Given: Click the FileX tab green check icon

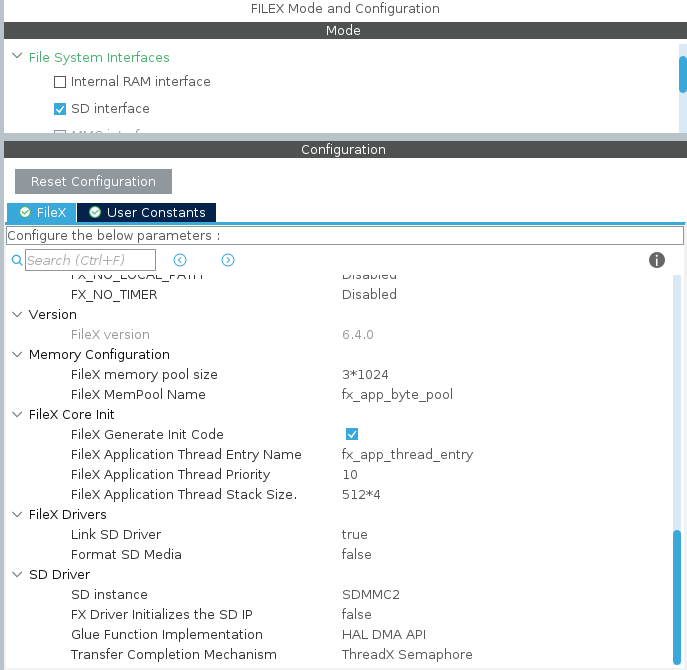Looking at the screenshot, I should tap(25, 213).
